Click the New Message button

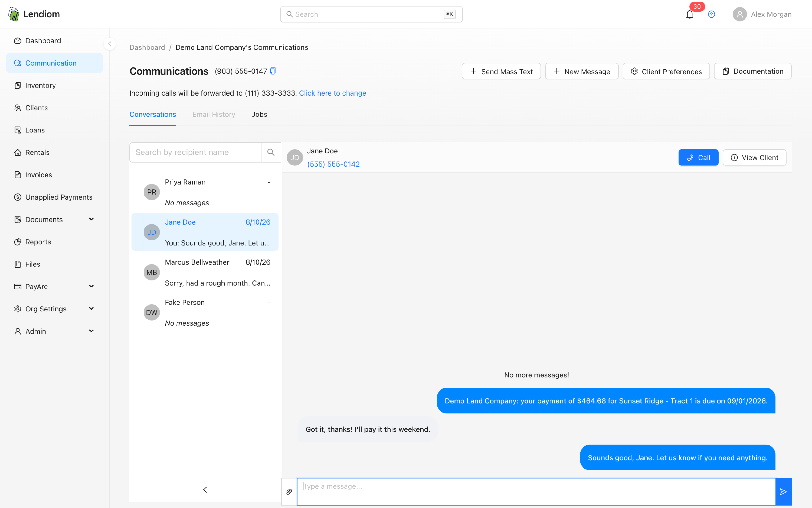pyautogui.click(x=581, y=71)
